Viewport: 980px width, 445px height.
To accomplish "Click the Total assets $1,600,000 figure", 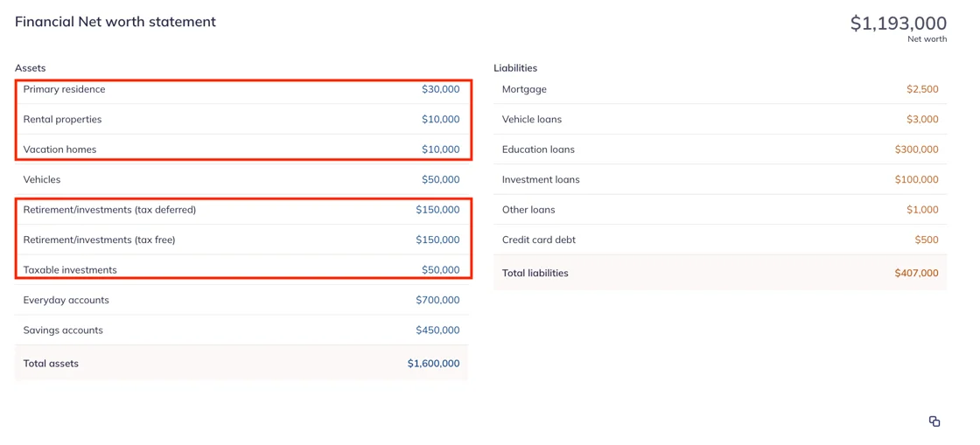I will coord(434,363).
